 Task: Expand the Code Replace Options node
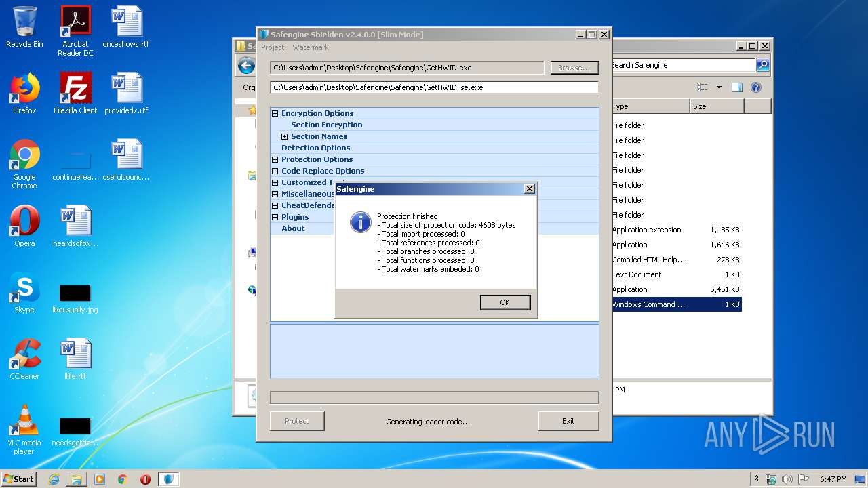275,171
